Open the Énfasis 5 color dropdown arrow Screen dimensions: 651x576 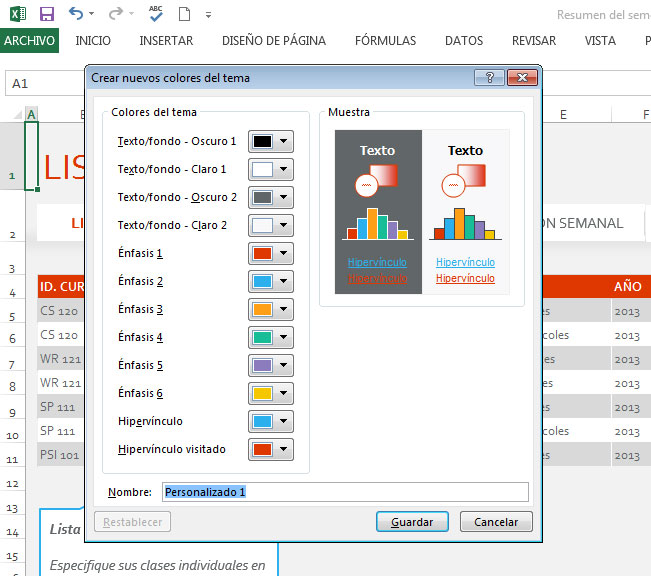284,365
